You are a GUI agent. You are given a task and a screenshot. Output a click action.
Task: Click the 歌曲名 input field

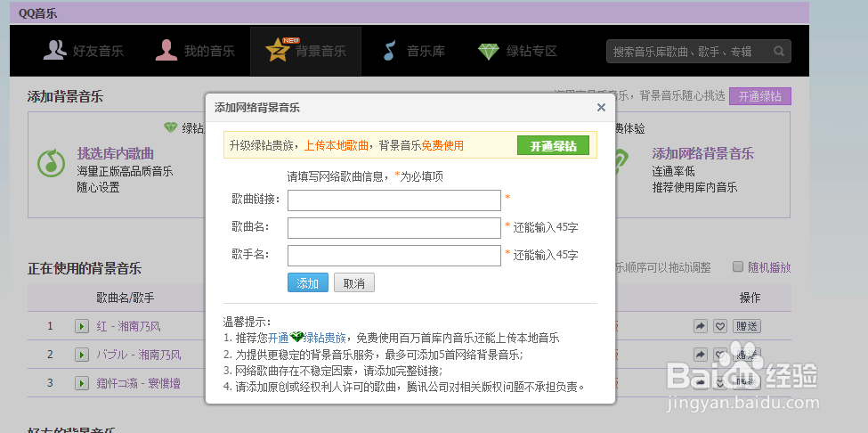coord(394,227)
